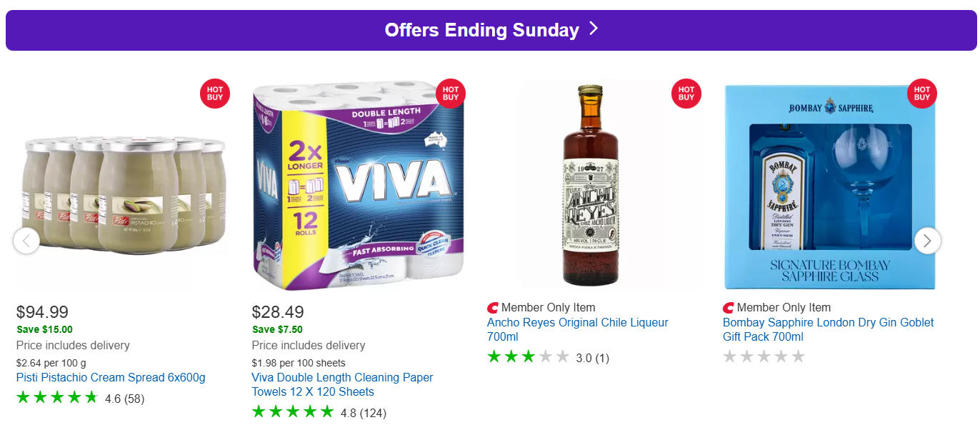Click the carousel next arrow
This screenshot has height=430, width=980.
point(927,241)
